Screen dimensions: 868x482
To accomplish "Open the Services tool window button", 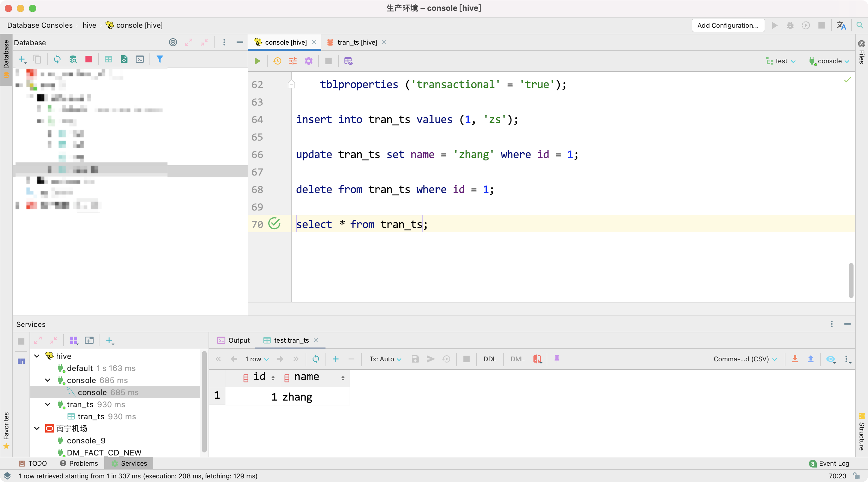I will [129, 463].
